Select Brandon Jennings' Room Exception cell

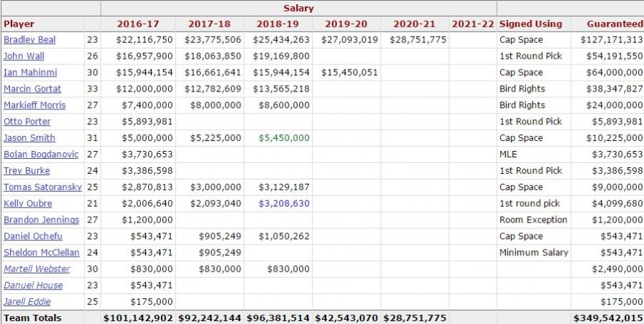click(x=533, y=220)
